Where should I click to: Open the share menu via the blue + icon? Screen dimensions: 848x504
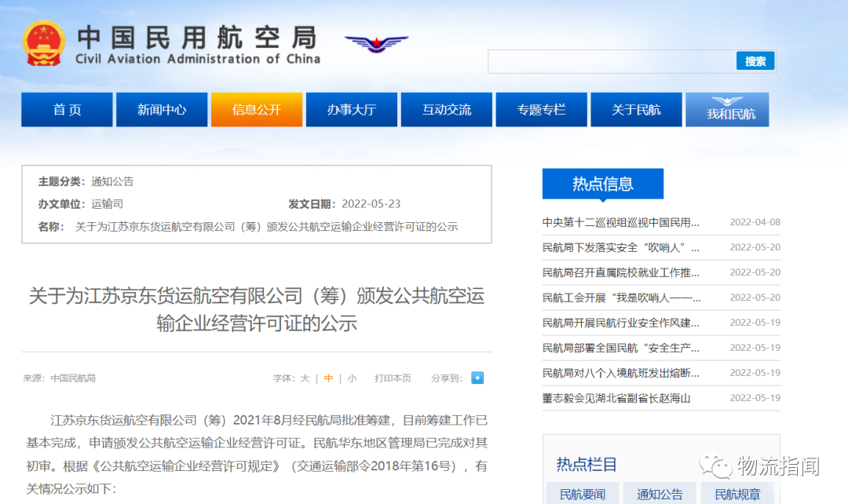click(477, 378)
